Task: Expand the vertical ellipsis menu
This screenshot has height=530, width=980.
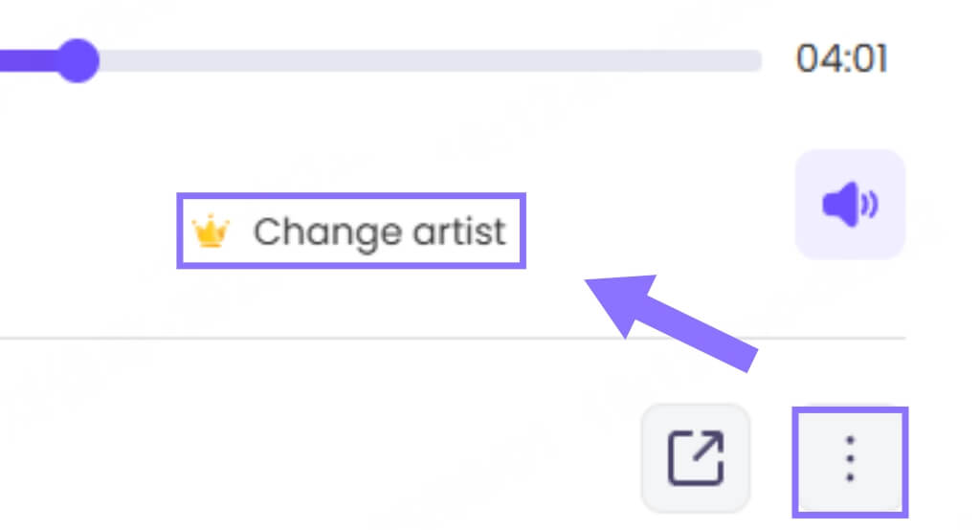Action: coord(850,461)
